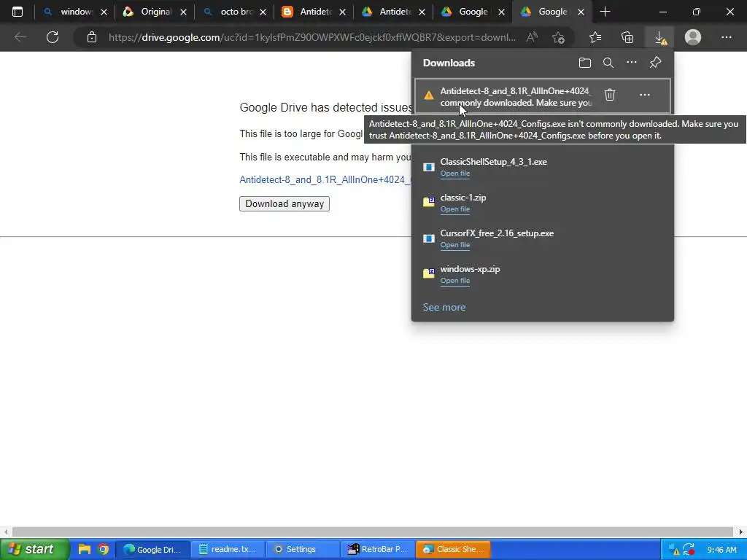Open more options in Downloads header
This screenshot has height=560, width=747.
631,63
